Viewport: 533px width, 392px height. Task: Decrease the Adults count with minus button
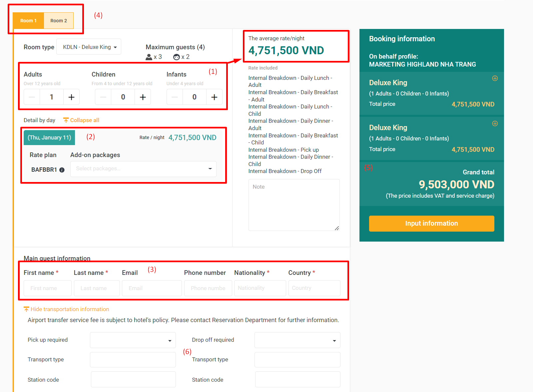[x=32, y=97]
